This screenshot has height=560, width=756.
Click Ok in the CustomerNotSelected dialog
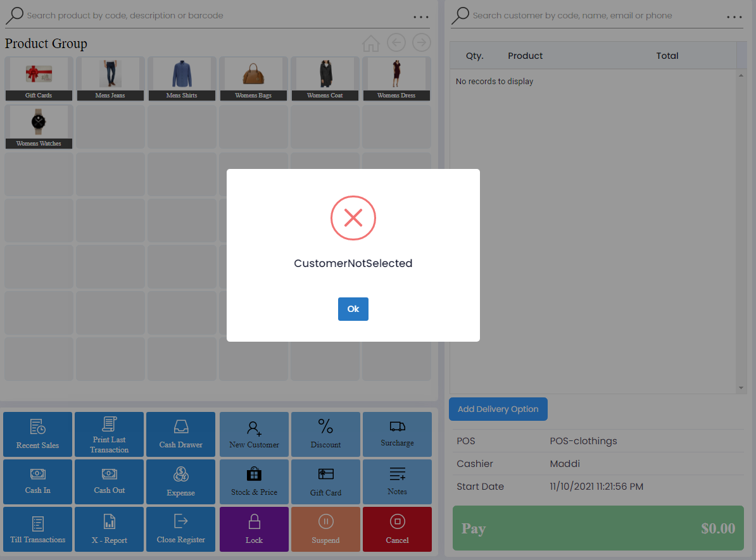coord(353,309)
